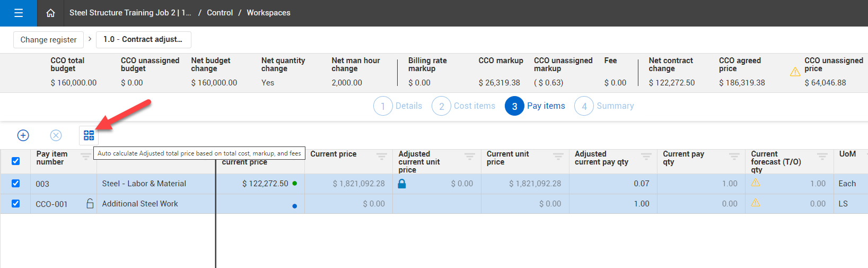Image resolution: width=868 pixels, height=268 pixels.
Task: Click the Change register breadcrumb button
Action: (48, 40)
